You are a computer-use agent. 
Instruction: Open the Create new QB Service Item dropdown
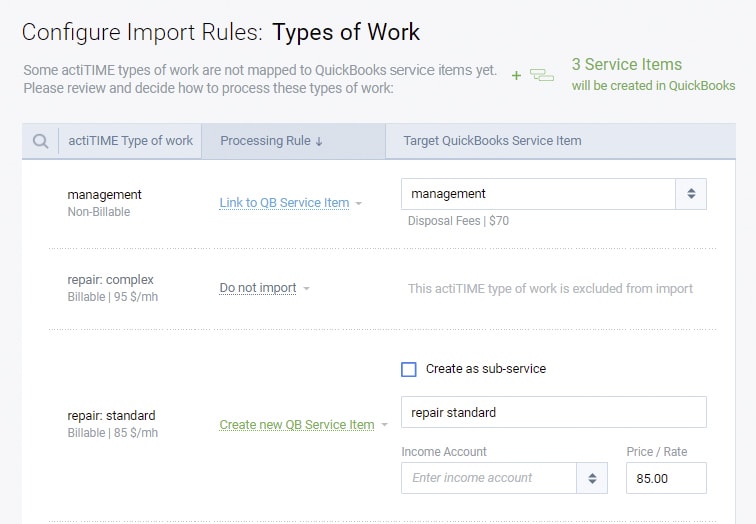point(303,425)
